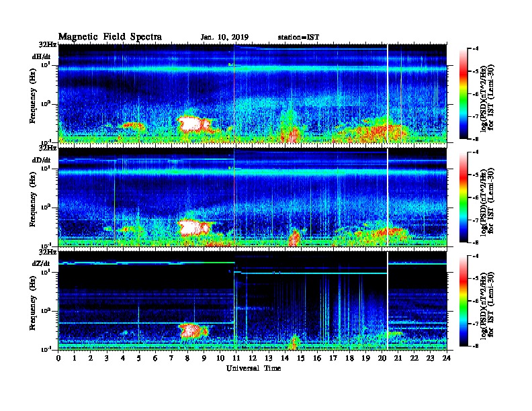
Task: Click the hour 8 tick label on time axis
Action: 187,358
